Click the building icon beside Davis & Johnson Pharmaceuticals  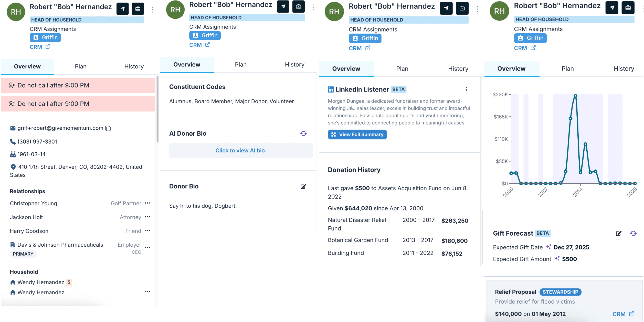(x=13, y=245)
